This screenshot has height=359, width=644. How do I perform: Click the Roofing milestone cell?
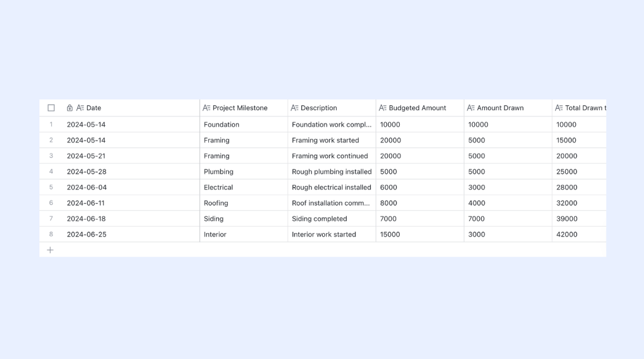(244, 203)
